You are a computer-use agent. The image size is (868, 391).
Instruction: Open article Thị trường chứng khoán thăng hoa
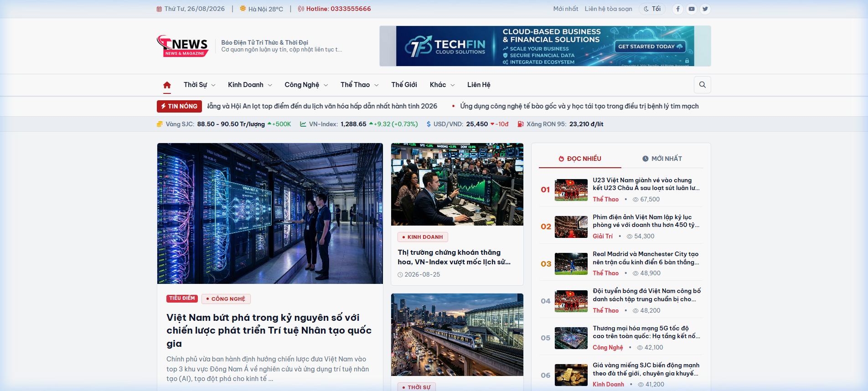coord(454,257)
